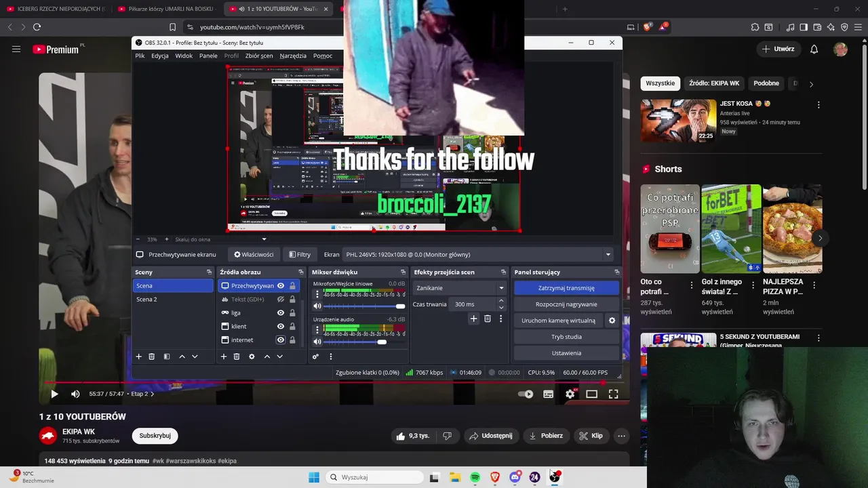Image resolution: width=868 pixels, height=488 pixels.
Task: Open YouTube player settings gear
Action: tap(570, 394)
